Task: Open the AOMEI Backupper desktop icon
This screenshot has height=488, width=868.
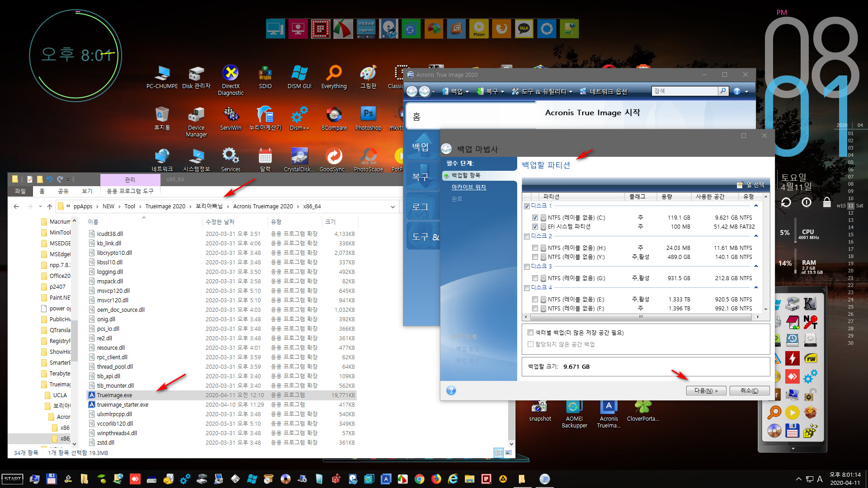Action: pyautogui.click(x=574, y=414)
